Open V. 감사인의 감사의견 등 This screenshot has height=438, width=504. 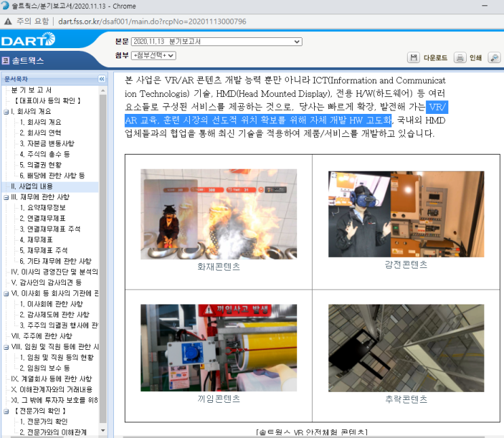point(46,283)
